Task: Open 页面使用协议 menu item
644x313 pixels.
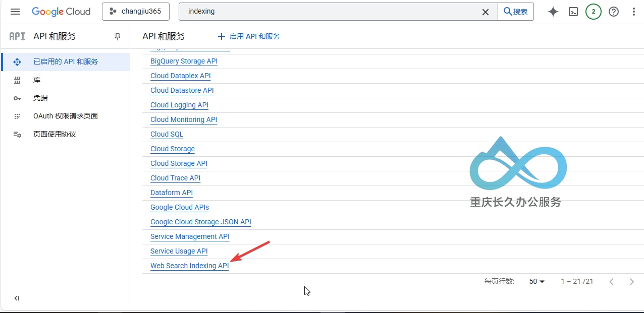Action: [x=65, y=134]
